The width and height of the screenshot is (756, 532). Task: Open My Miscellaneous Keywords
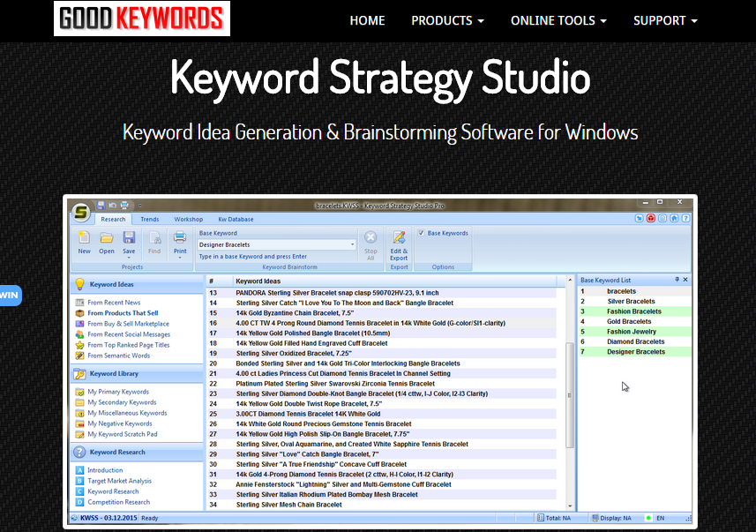[x=127, y=413]
